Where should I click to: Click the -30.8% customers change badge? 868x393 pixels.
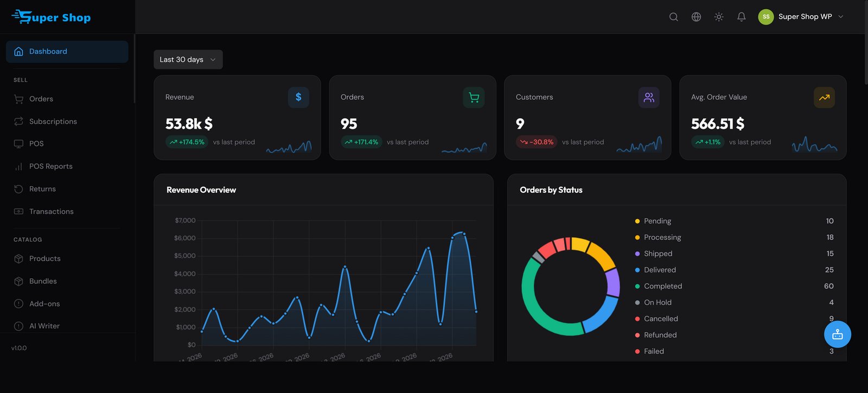[x=537, y=142]
